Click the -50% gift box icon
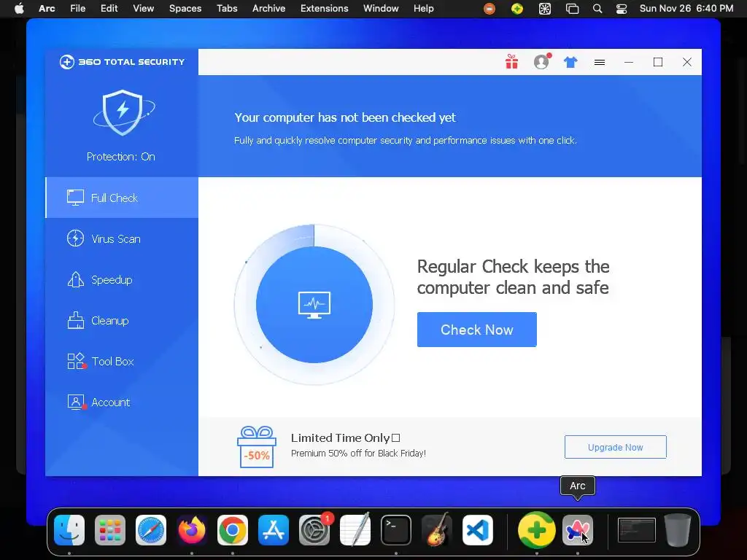 (256, 447)
